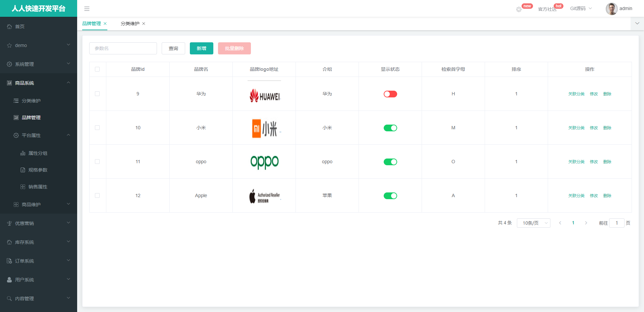
Task: Collapse the 平台属性 submenu
Action: (39, 135)
